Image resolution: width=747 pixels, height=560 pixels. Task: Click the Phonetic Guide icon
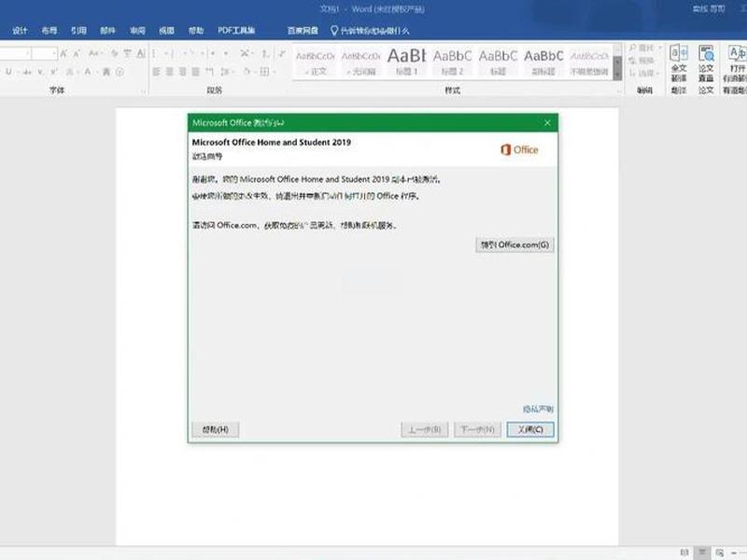[x=128, y=53]
